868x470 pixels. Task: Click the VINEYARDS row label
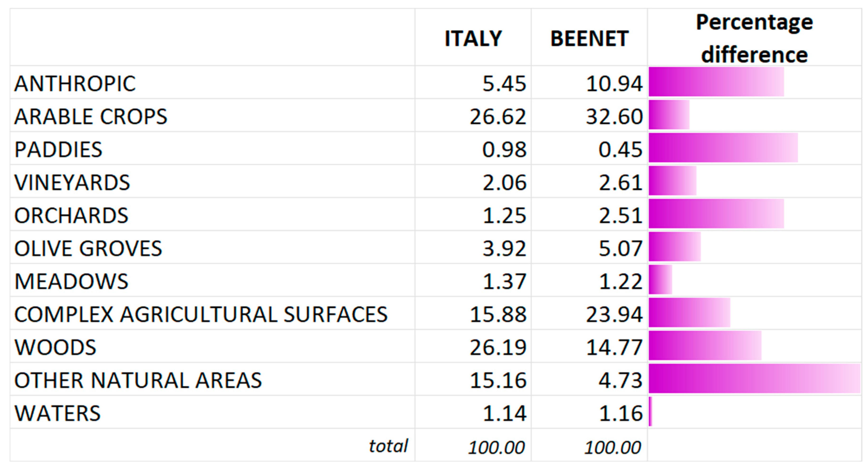point(72,182)
